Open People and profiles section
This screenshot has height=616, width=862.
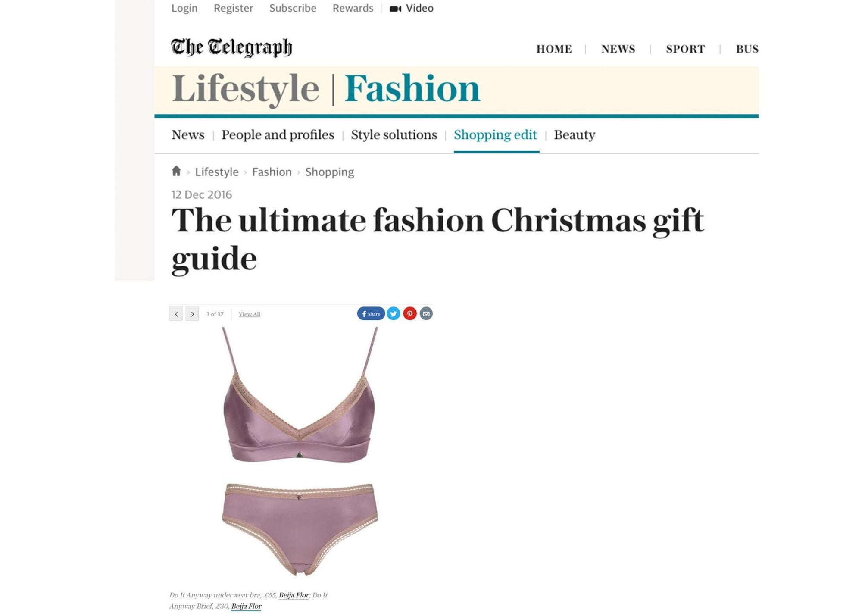click(x=278, y=134)
